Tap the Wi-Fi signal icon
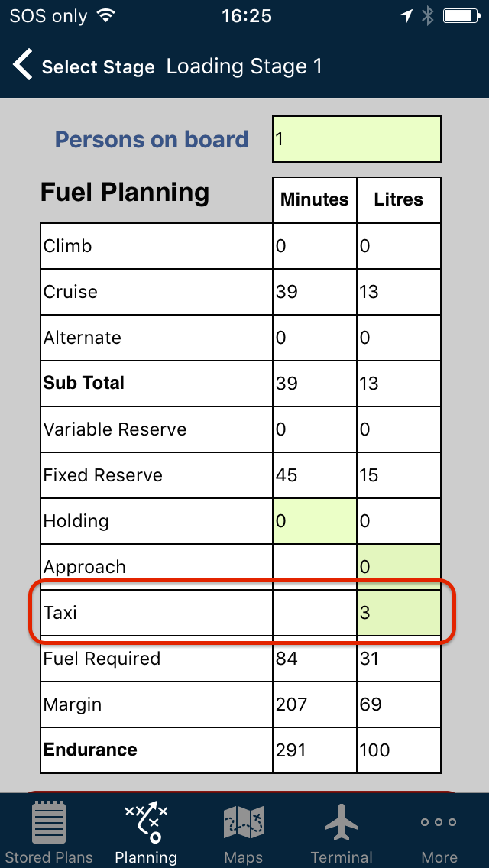This screenshot has width=489, height=868. (105, 16)
